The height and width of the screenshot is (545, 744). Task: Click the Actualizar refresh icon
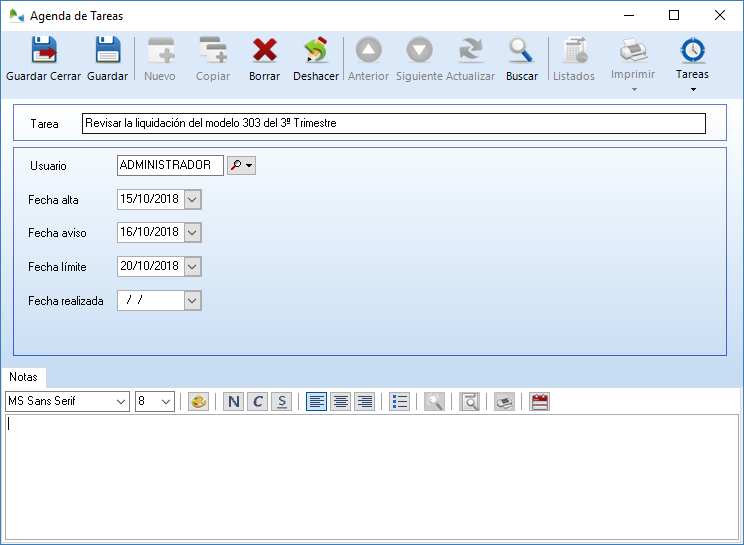click(x=471, y=50)
